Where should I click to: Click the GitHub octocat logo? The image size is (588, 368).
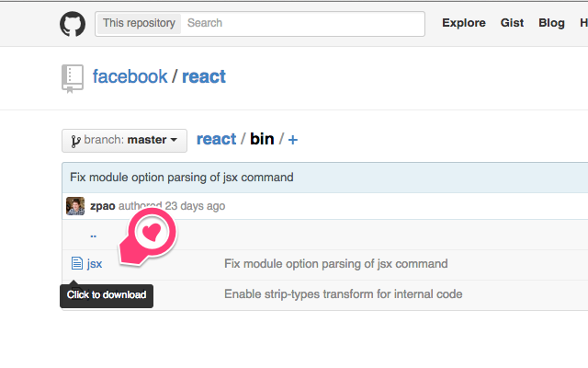click(x=73, y=24)
